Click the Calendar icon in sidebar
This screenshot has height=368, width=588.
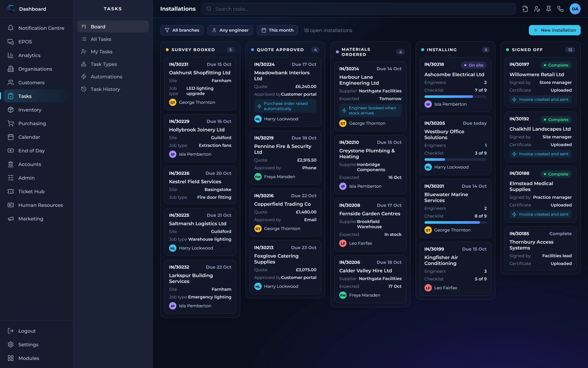(10, 137)
